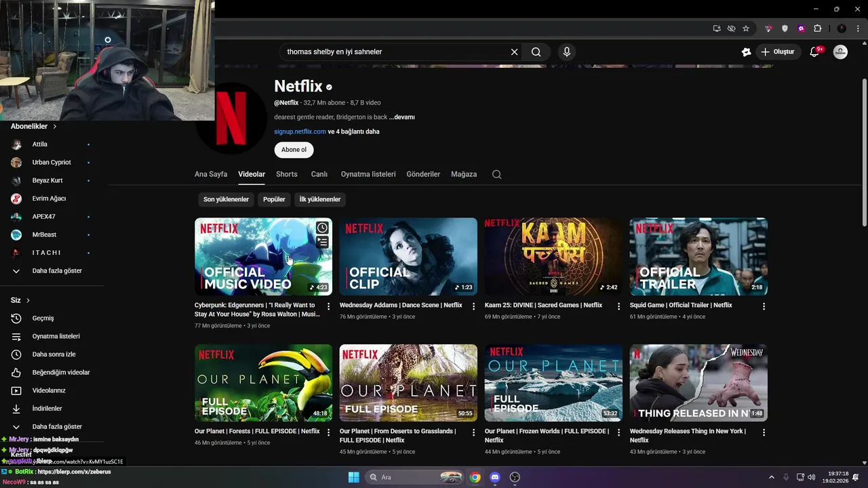This screenshot has height=488, width=868.
Task: Open the Mağaza tab
Action: pos(464,174)
